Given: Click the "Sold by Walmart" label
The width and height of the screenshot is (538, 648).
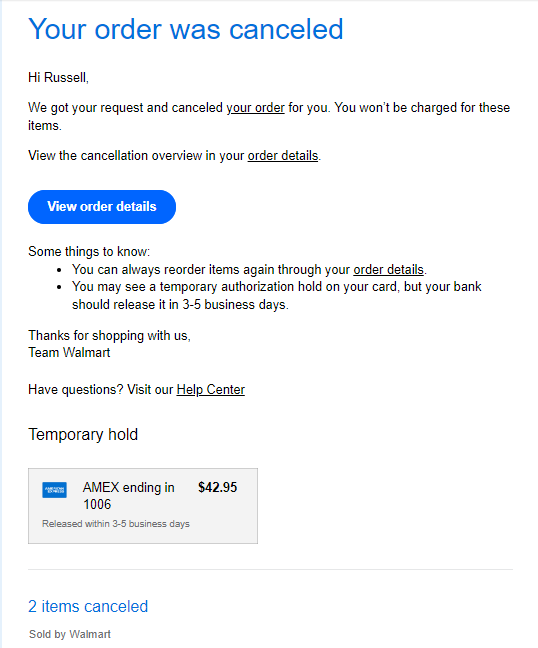Looking at the screenshot, I should (x=70, y=634).
